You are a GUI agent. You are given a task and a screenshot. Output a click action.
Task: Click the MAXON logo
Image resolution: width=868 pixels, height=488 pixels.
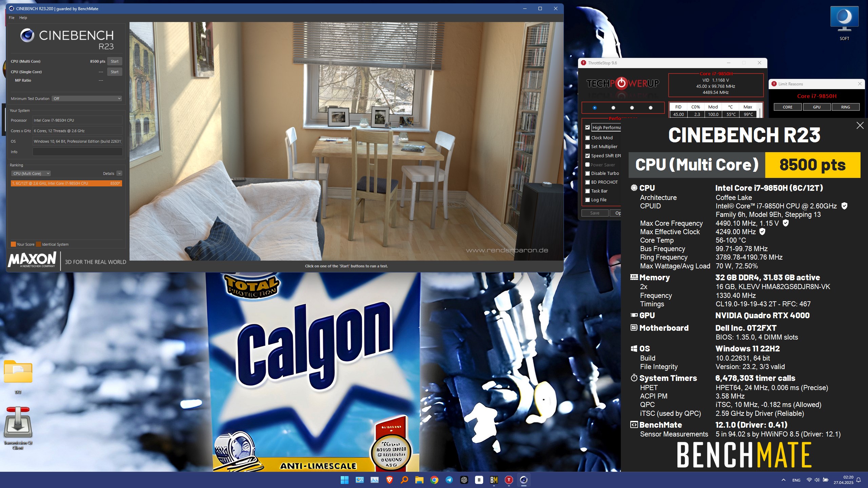(32, 260)
